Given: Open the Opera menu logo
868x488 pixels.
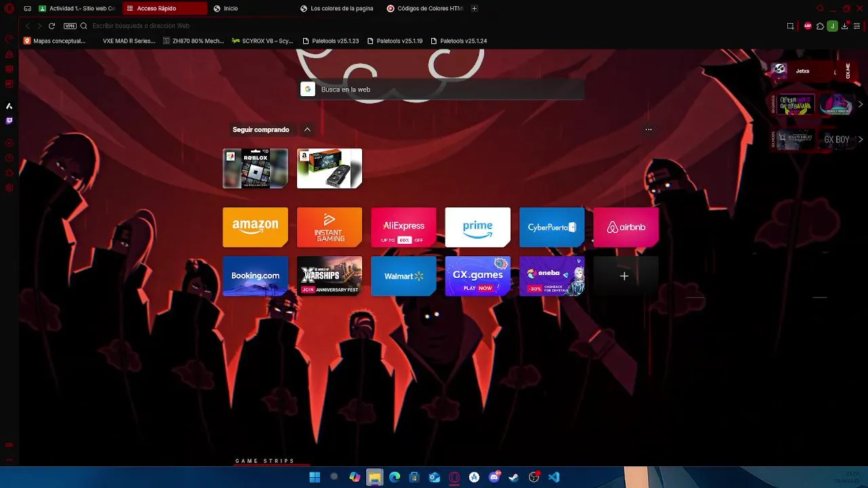Looking at the screenshot, I should point(9,8).
